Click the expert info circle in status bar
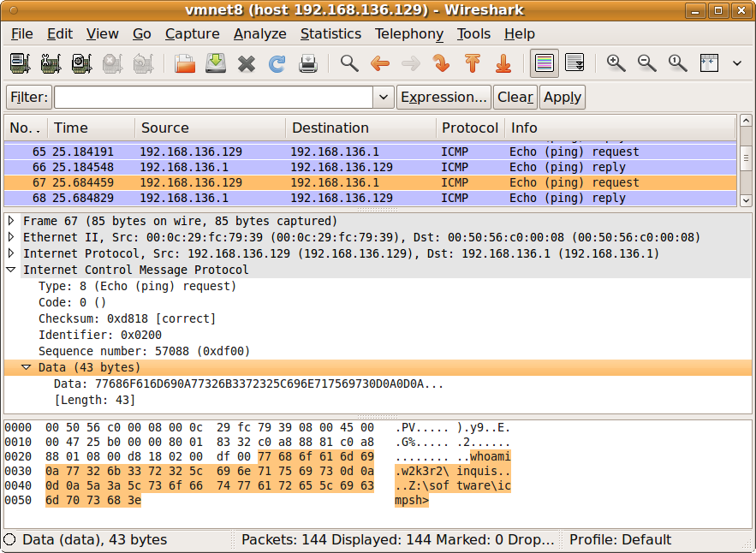The image size is (756, 553). (x=9, y=539)
